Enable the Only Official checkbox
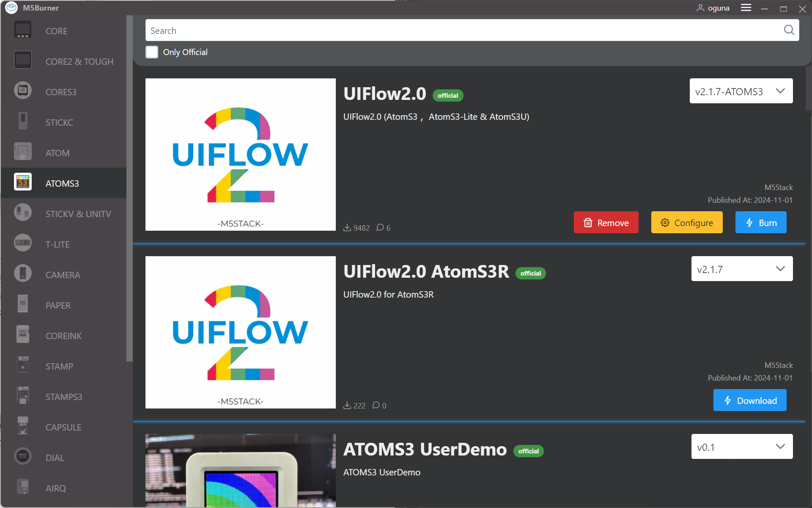The width and height of the screenshot is (812, 508). click(x=152, y=52)
